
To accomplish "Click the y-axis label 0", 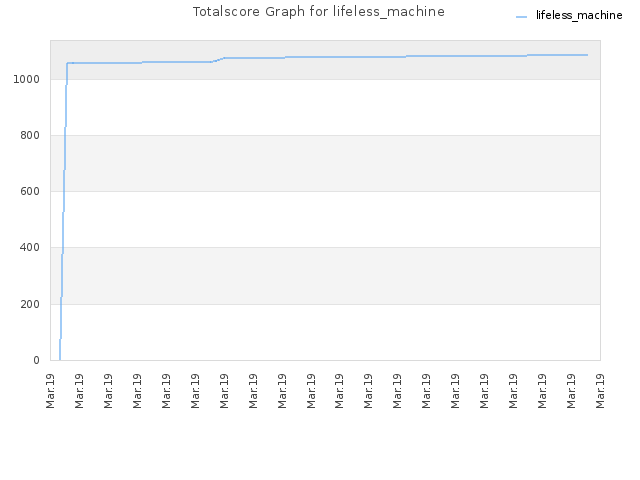I will 36,360.
